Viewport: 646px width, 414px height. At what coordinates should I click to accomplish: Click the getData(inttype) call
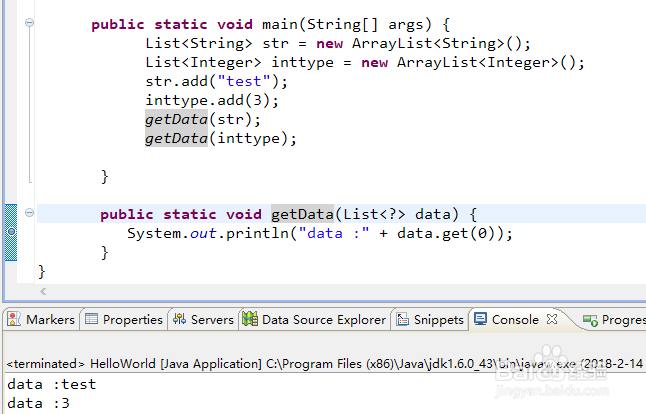click(220, 138)
